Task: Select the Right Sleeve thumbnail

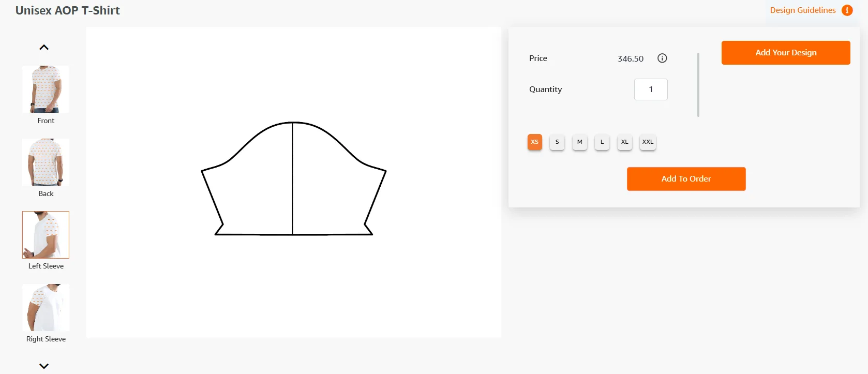Action: coord(46,307)
